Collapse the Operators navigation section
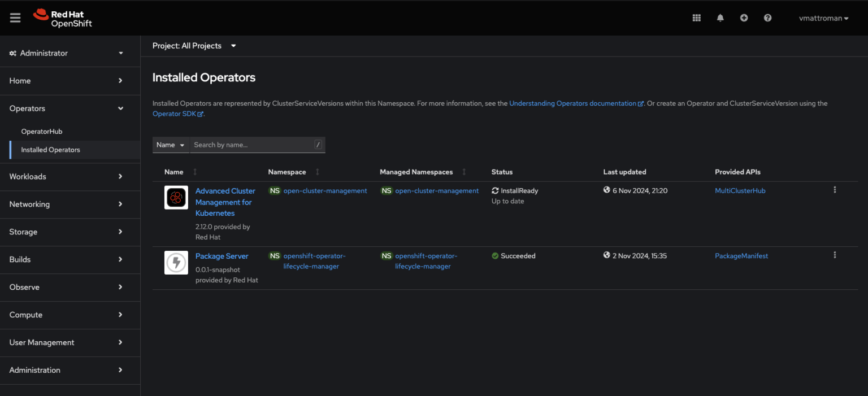868x396 pixels. [70, 108]
